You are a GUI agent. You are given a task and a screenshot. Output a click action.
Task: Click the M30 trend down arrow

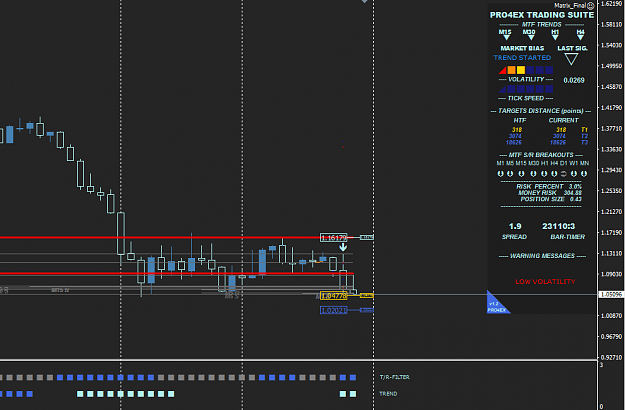531,37
